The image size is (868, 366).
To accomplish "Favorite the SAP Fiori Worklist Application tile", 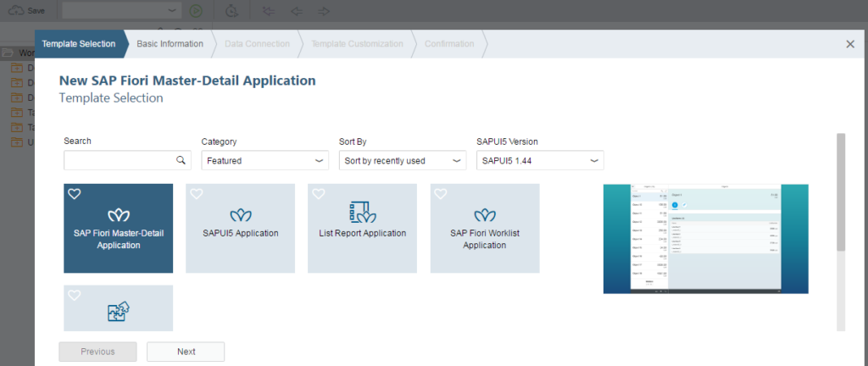I will click(x=441, y=193).
